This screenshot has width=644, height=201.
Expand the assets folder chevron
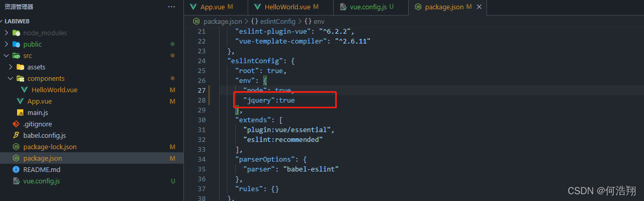[10, 67]
